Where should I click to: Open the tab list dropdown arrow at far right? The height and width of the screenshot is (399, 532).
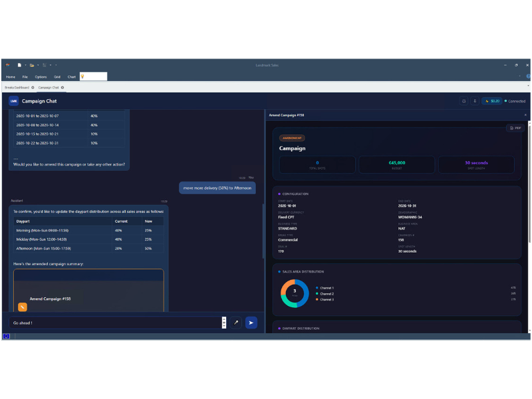coord(528,86)
